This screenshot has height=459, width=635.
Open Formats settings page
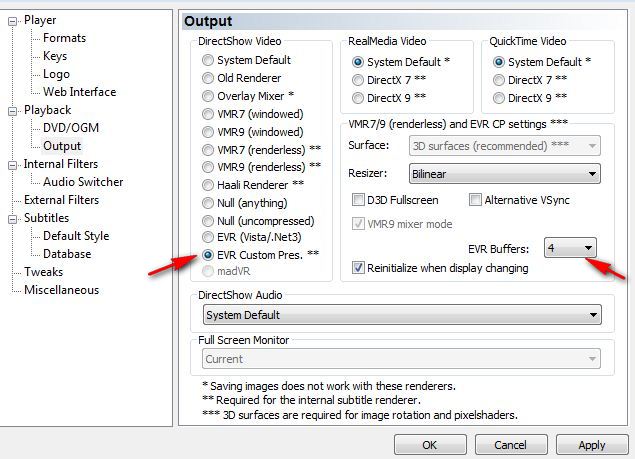pyautogui.click(x=64, y=38)
